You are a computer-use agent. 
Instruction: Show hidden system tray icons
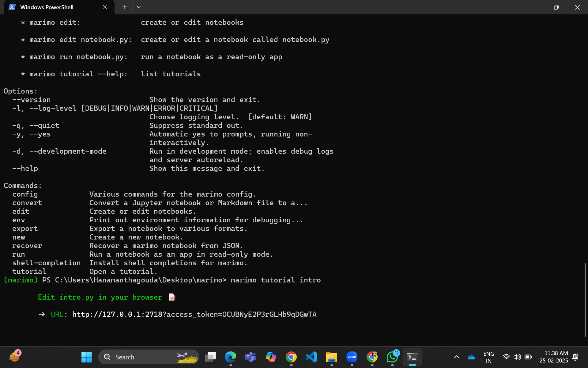(x=456, y=357)
